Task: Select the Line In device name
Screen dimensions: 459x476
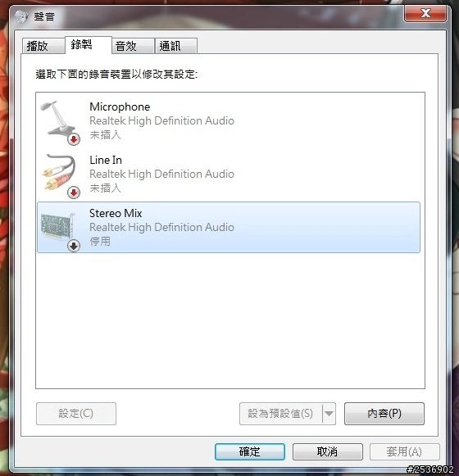Action: [x=106, y=160]
